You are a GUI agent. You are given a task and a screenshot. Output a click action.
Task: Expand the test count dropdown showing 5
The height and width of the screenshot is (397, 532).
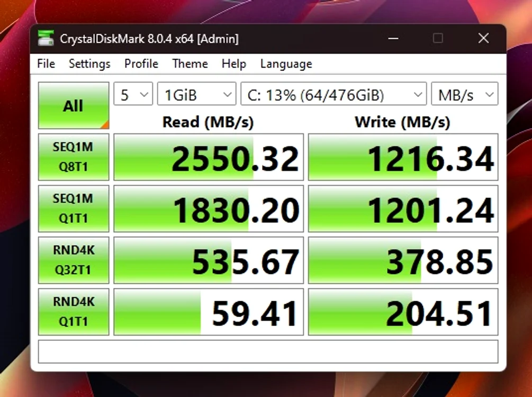pyautogui.click(x=133, y=94)
